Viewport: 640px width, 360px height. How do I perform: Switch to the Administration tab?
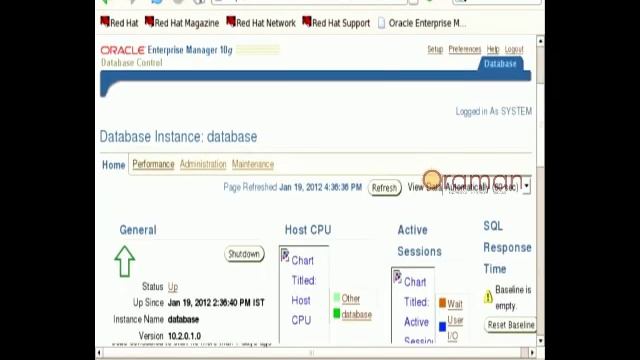203,164
